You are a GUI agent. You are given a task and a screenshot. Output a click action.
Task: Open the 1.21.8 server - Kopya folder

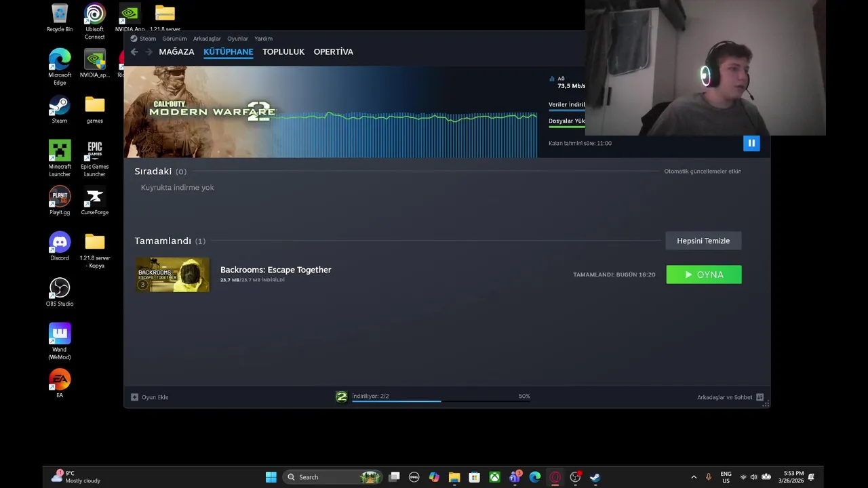click(95, 250)
